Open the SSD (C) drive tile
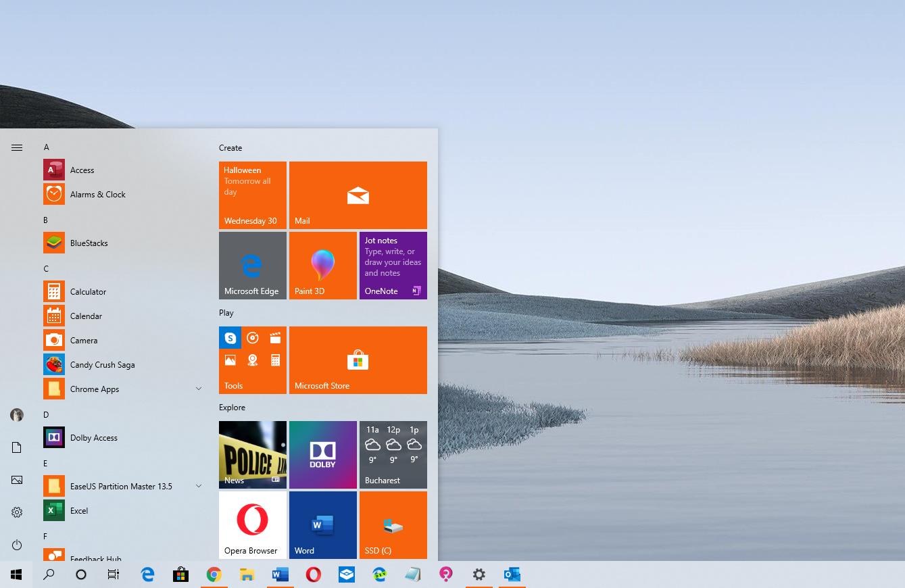 [x=393, y=525]
